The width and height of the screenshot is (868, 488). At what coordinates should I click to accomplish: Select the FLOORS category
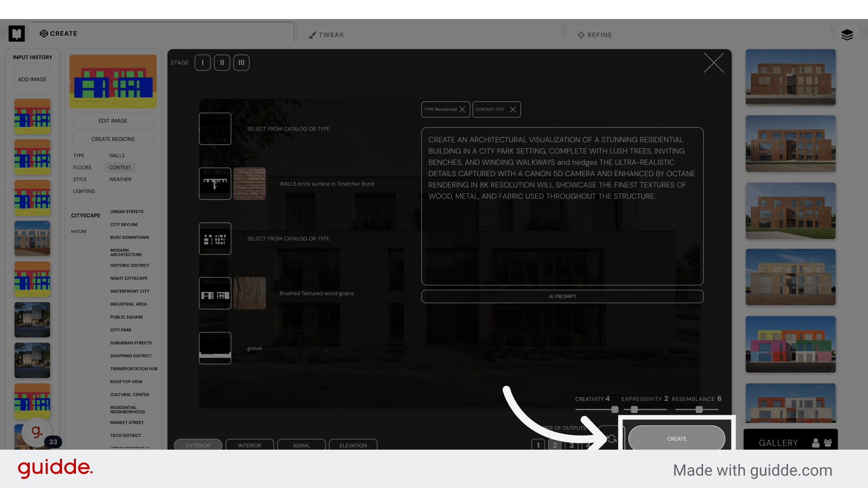pyautogui.click(x=82, y=167)
